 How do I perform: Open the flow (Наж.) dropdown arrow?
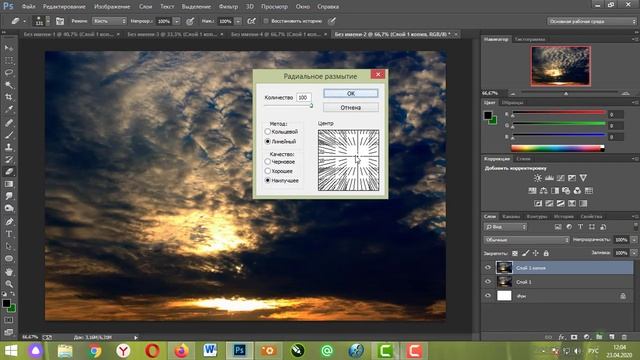click(x=238, y=21)
